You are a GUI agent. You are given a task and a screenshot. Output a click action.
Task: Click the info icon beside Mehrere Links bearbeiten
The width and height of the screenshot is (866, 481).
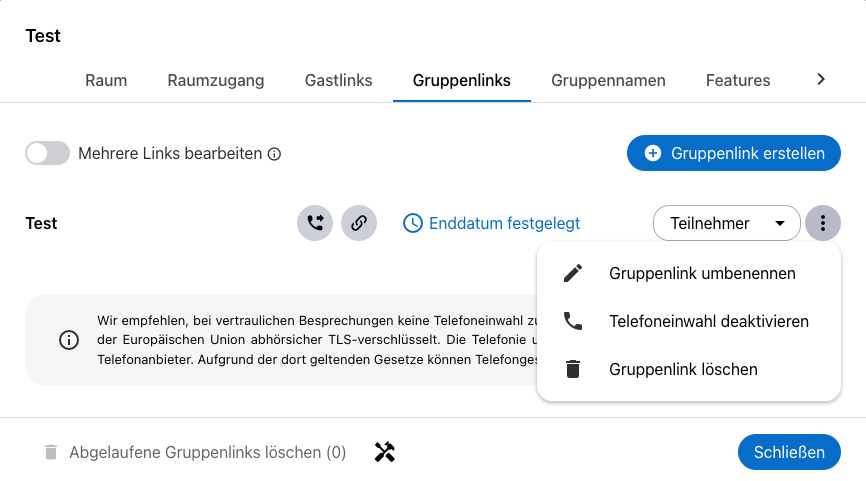(x=275, y=155)
